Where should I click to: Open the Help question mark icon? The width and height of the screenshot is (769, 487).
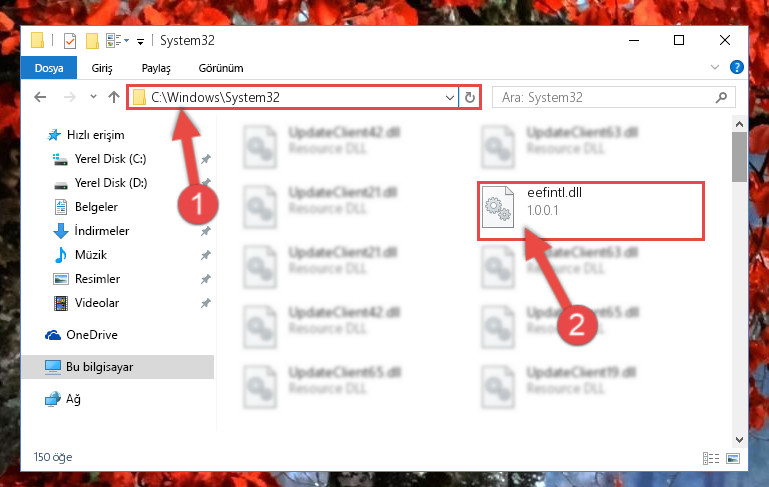point(736,67)
